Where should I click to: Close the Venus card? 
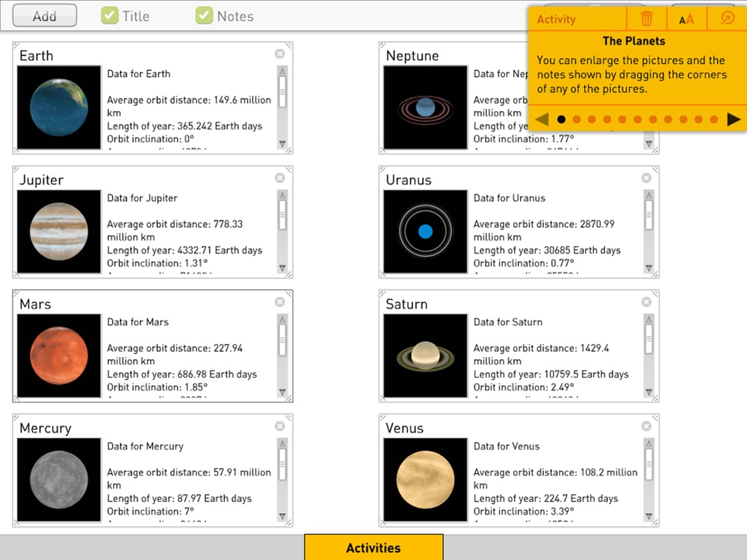pos(646,426)
